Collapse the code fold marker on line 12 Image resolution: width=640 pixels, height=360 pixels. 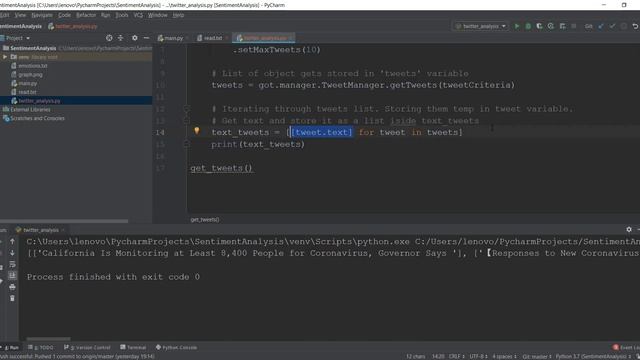pos(186,109)
